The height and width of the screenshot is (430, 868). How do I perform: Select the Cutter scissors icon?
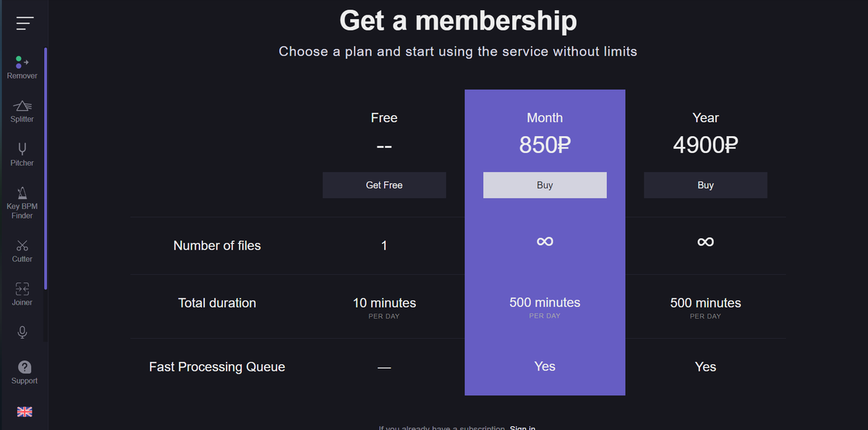pos(22,246)
